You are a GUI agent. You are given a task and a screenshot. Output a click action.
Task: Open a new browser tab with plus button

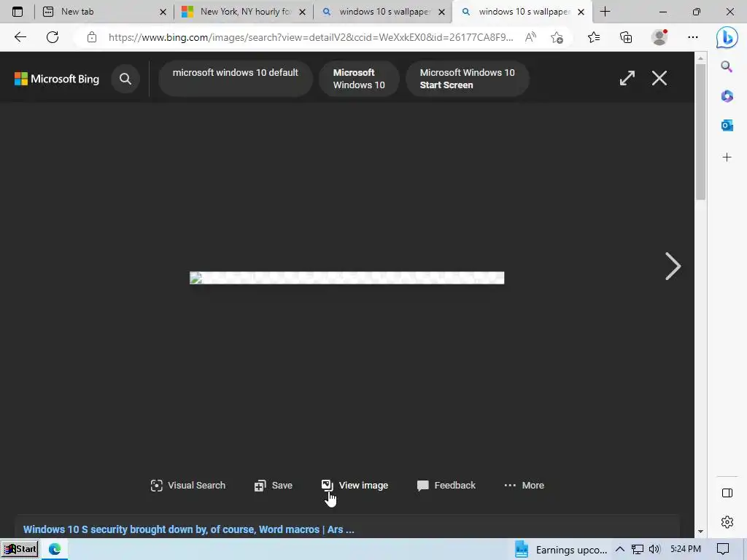pos(605,12)
